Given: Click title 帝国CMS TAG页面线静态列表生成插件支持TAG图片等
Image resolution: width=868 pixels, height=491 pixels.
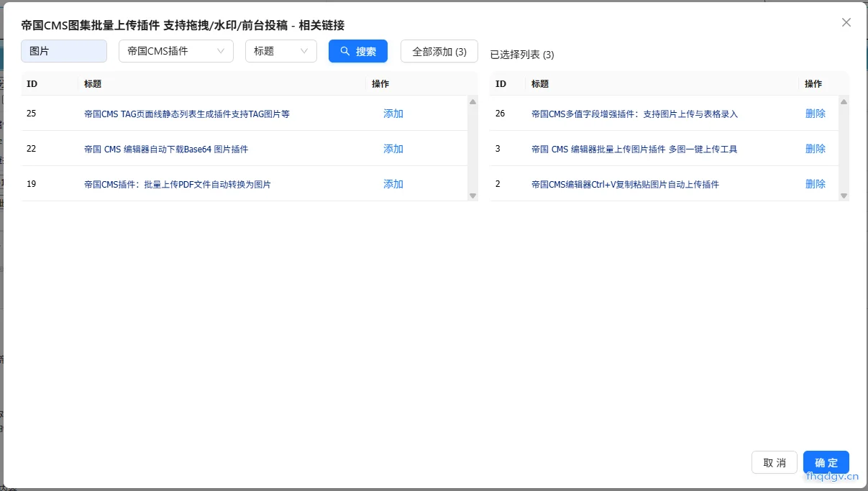Looking at the screenshot, I should point(187,114).
